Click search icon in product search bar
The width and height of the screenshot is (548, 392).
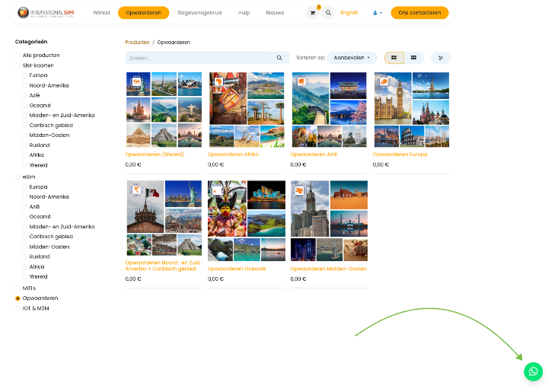pos(279,58)
